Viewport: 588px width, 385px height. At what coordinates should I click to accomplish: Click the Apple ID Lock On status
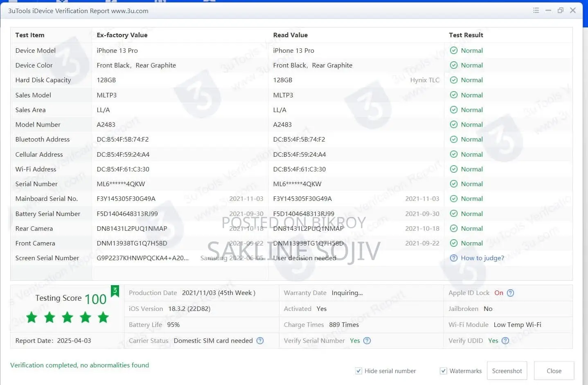pos(499,293)
